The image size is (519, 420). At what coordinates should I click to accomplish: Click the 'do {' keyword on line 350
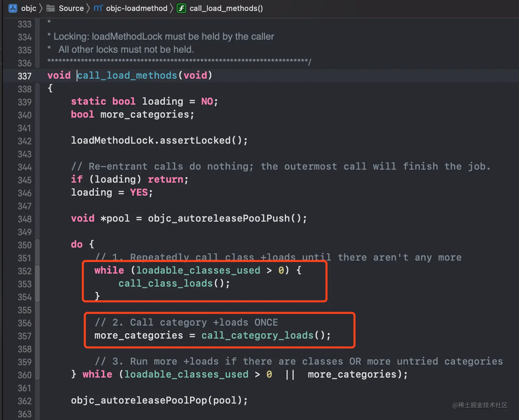coord(82,244)
